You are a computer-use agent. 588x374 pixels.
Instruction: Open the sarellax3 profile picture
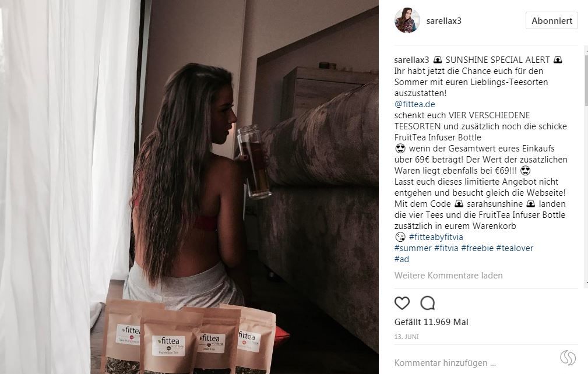(407, 20)
